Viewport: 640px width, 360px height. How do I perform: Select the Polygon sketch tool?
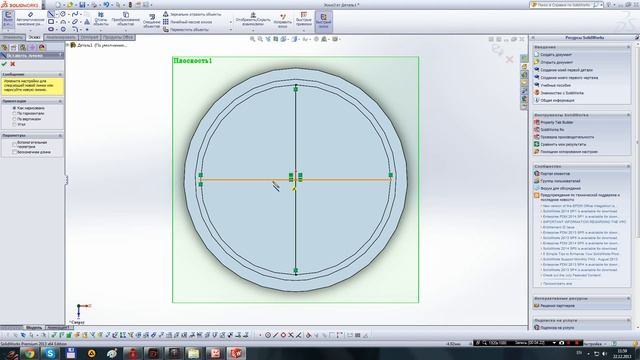coord(63,29)
